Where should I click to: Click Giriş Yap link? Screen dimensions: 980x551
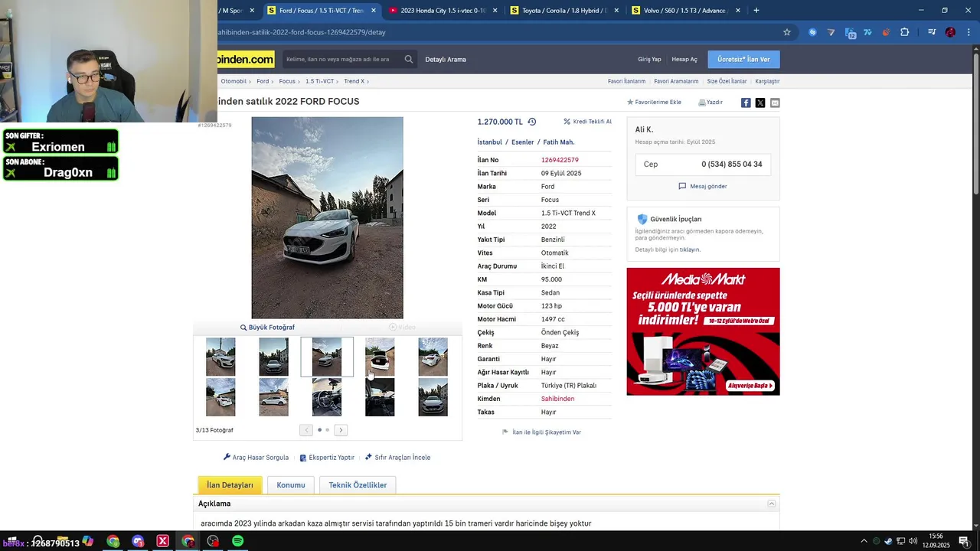click(649, 59)
